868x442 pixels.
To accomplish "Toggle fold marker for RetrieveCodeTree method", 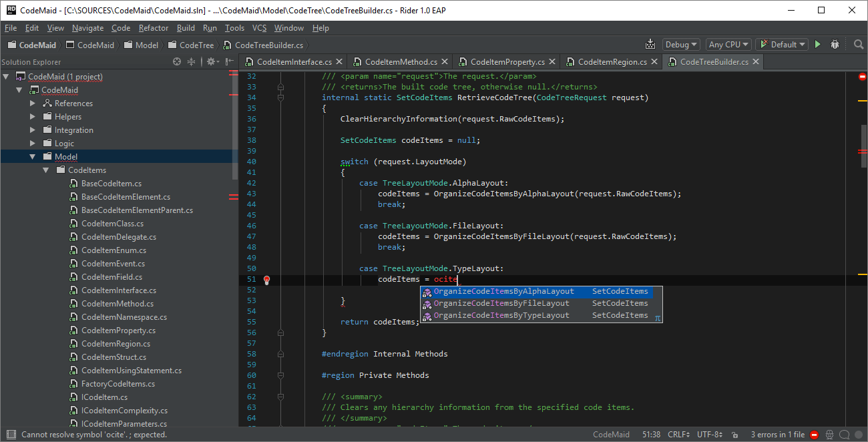I will pos(280,97).
